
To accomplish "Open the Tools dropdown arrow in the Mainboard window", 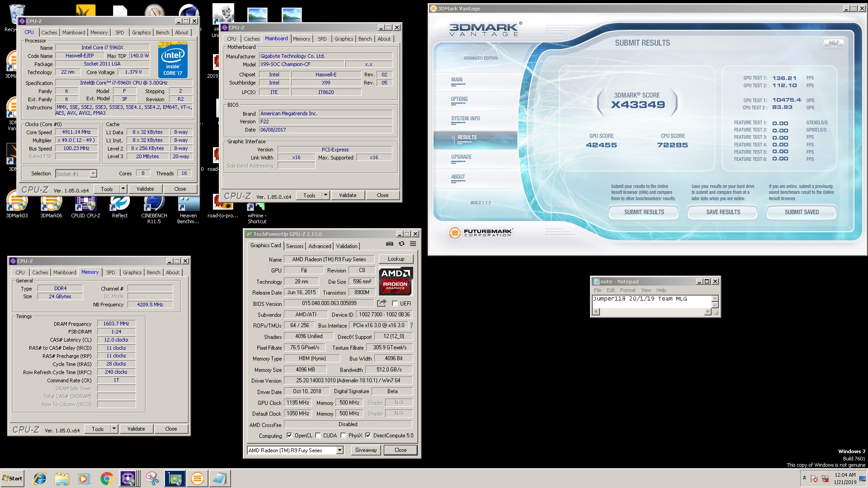I will (325, 195).
